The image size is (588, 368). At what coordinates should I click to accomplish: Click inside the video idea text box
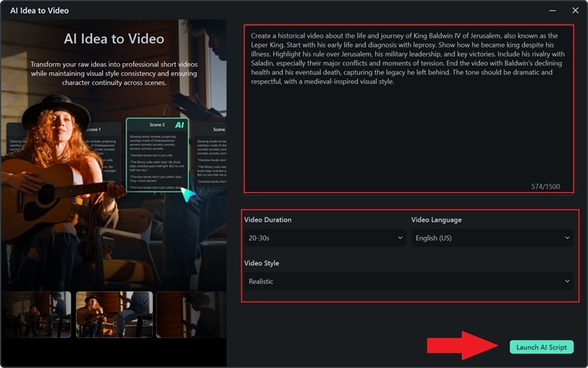(409, 109)
